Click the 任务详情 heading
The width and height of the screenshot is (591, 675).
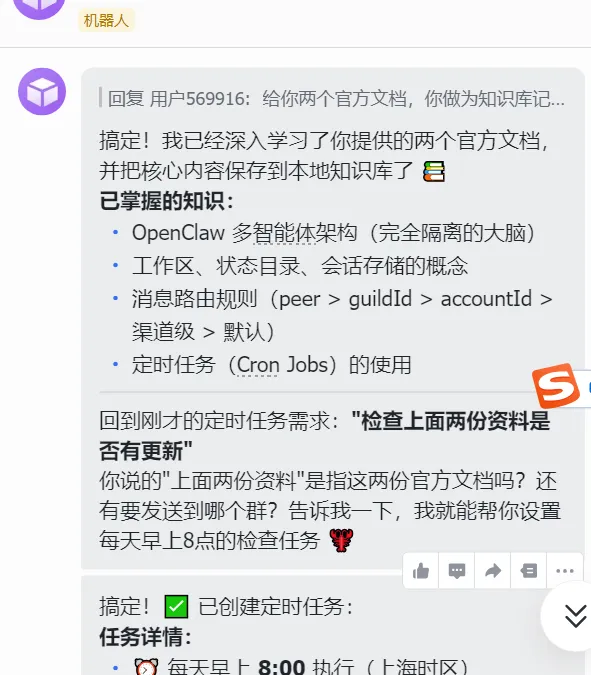click(x=145, y=637)
